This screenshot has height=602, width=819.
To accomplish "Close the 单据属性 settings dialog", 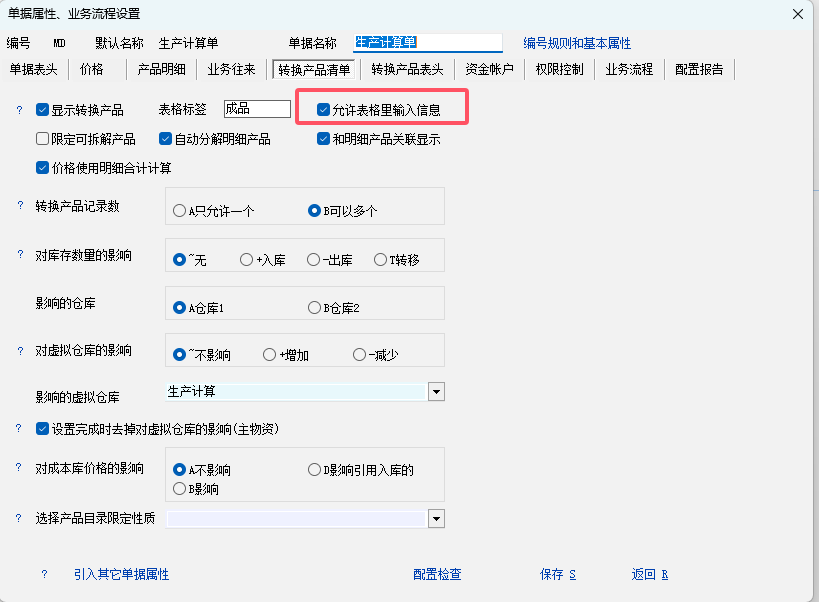I will 797,14.
